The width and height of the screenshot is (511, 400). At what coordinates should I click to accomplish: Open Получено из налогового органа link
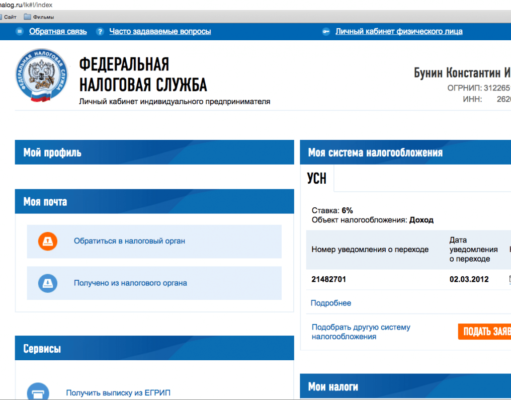point(130,283)
